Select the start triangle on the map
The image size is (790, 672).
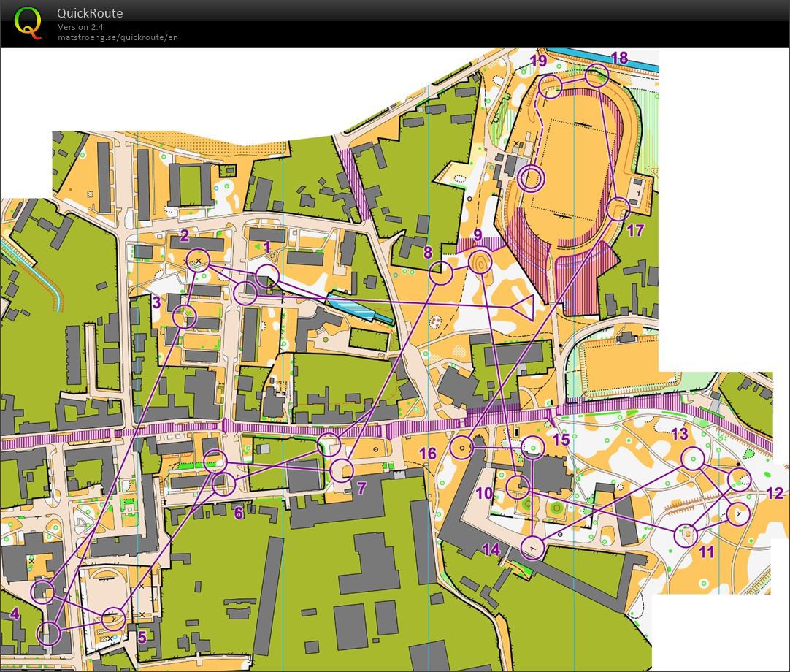[x=523, y=306]
